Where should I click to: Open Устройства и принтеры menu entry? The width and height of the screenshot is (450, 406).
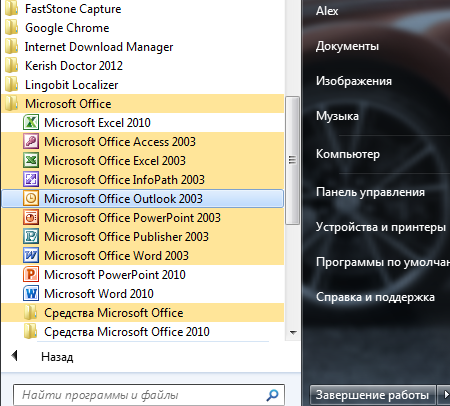381,227
